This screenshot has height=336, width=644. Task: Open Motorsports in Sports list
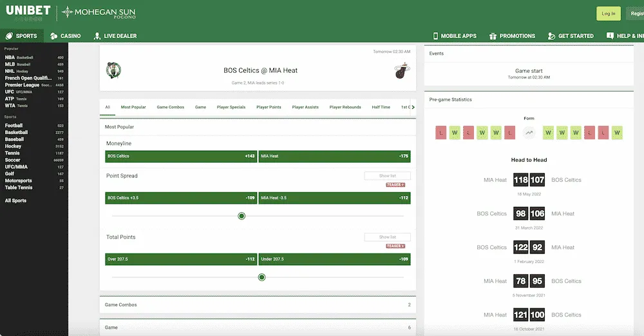pyautogui.click(x=34, y=181)
